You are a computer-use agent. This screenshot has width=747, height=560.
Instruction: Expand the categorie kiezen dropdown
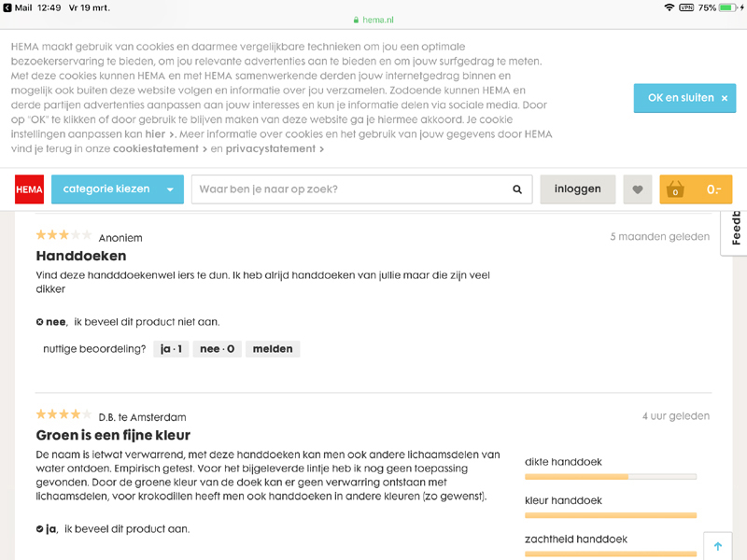point(118,189)
